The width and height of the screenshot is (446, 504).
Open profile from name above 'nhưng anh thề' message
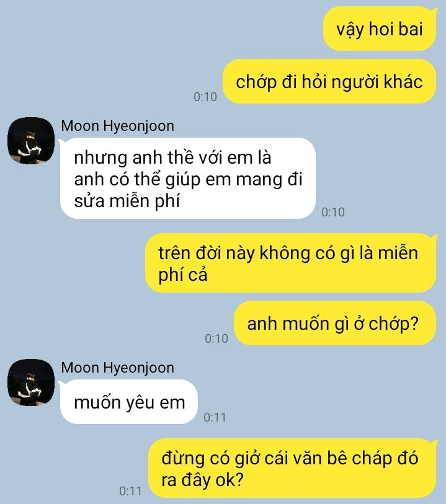[118, 126]
